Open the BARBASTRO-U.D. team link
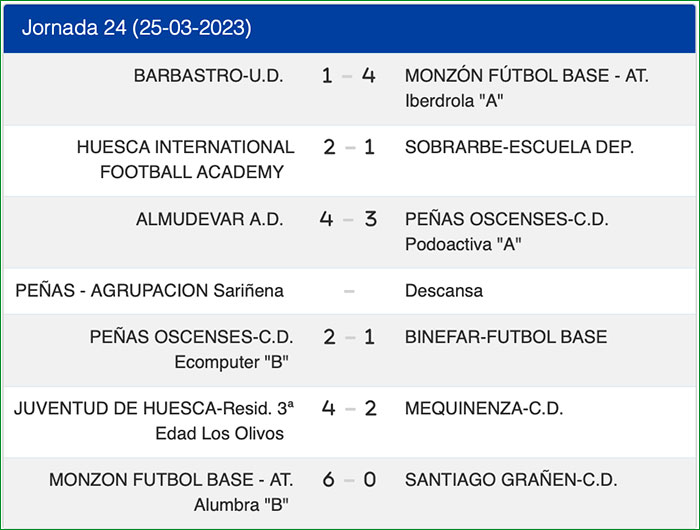Viewport: 700px width, 530px height. click(x=208, y=76)
